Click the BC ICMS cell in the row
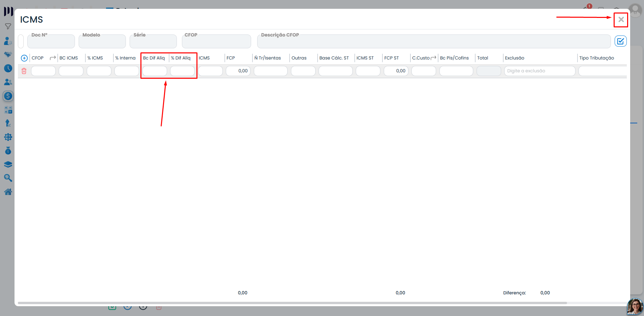This screenshot has width=644, height=316. (71, 71)
